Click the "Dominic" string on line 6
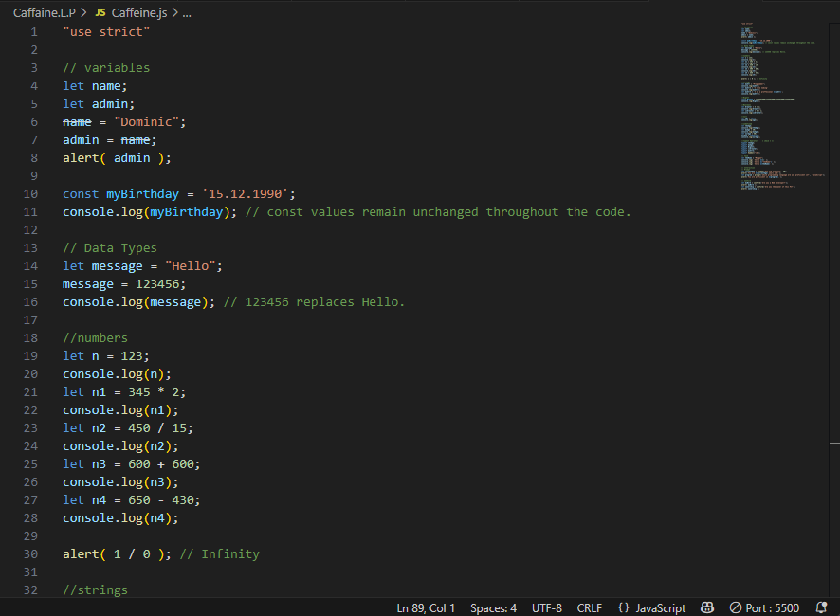The height and width of the screenshot is (616, 840). pyautogui.click(x=150, y=121)
